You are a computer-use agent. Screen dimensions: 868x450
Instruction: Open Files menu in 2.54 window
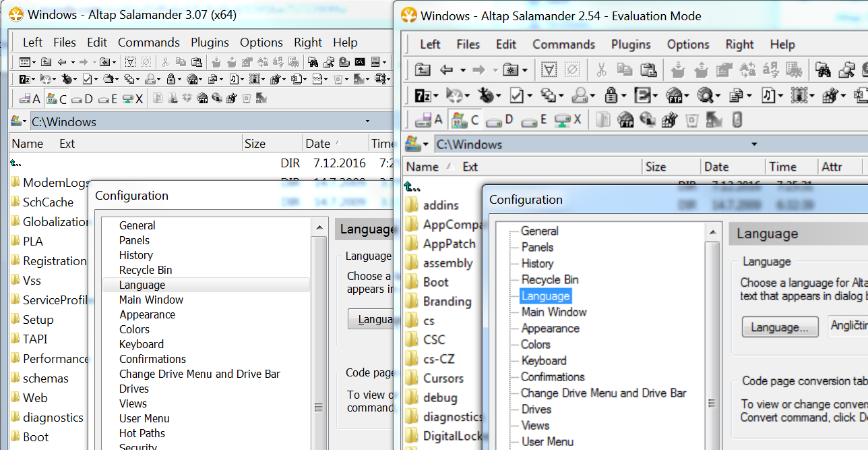point(468,45)
